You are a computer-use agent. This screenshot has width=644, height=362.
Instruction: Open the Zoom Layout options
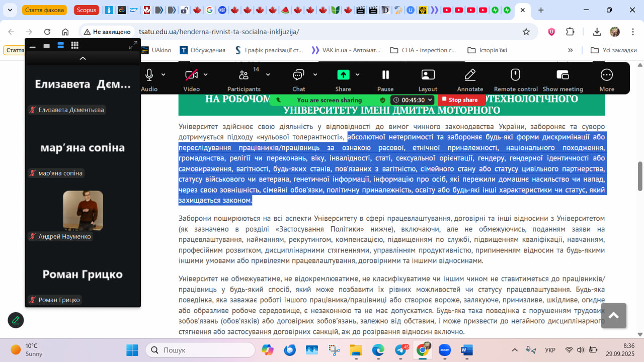click(428, 75)
